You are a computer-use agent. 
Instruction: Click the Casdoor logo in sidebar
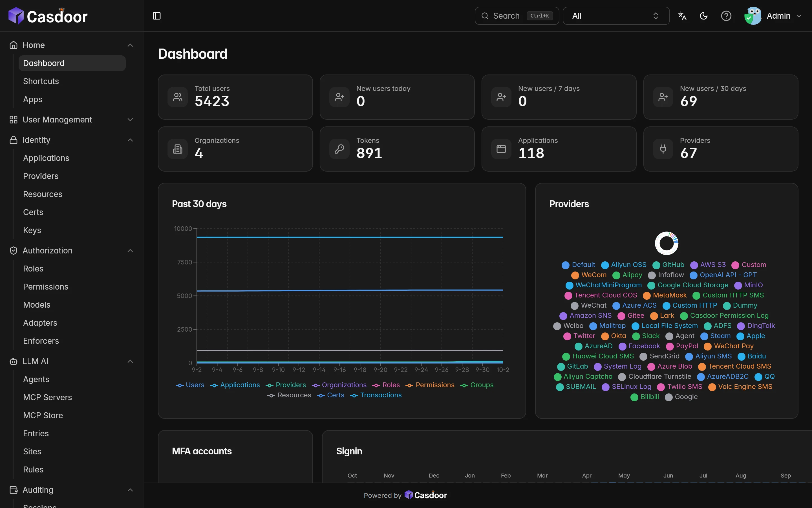[x=48, y=16]
